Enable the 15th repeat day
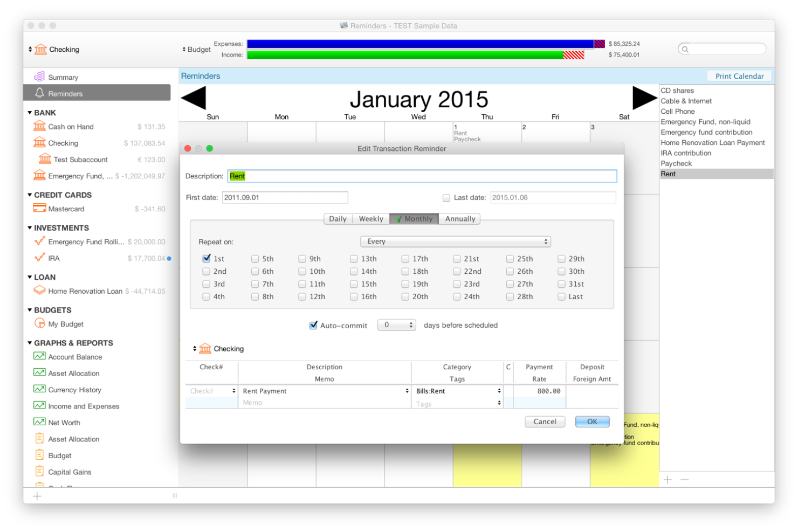The image size is (798, 532). click(x=354, y=284)
